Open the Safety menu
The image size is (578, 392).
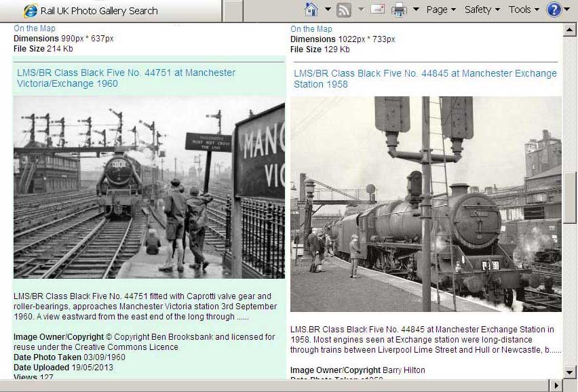coord(482,9)
